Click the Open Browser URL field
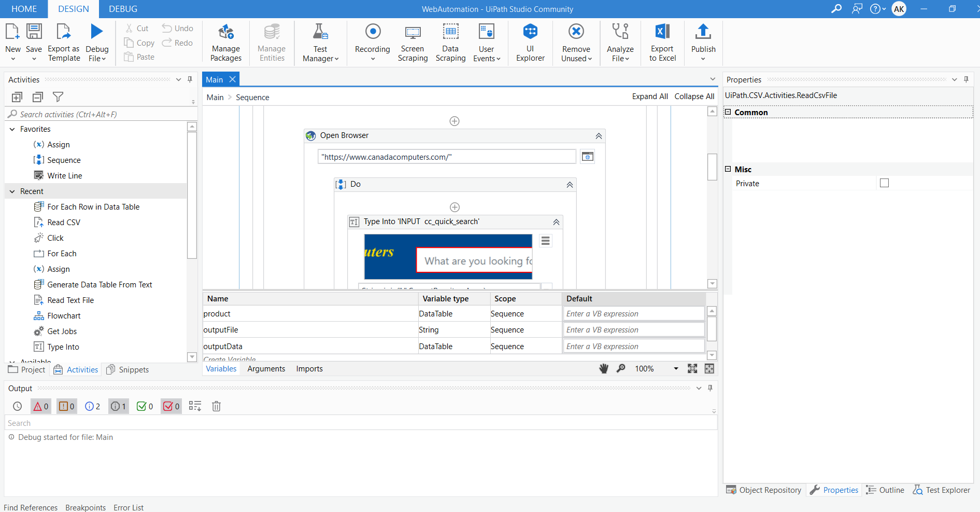 pos(447,157)
